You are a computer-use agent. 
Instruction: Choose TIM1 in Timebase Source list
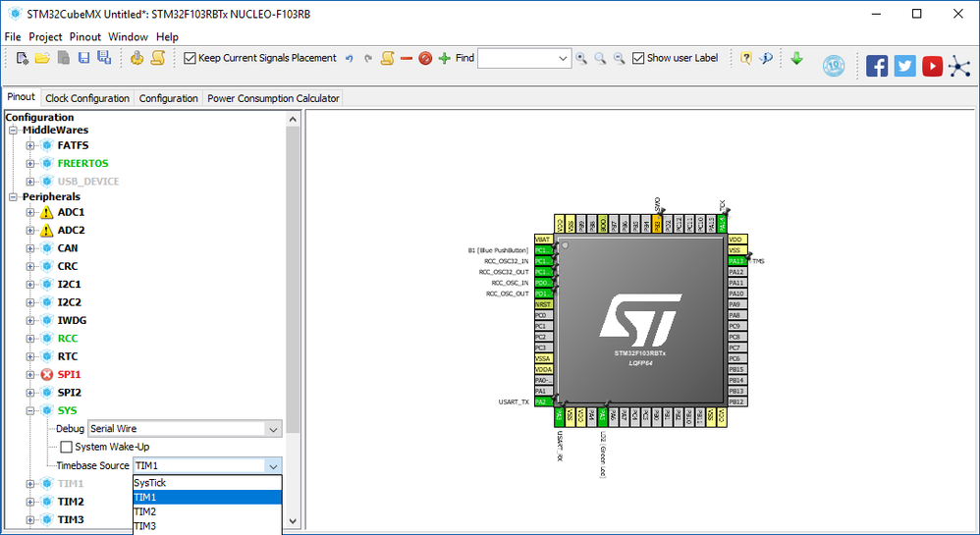click(207, 498)
